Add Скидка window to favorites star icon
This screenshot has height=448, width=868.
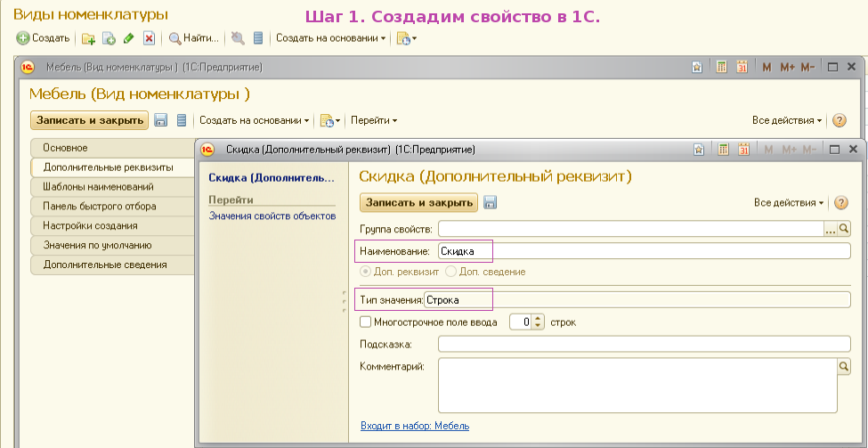(699, 150)
